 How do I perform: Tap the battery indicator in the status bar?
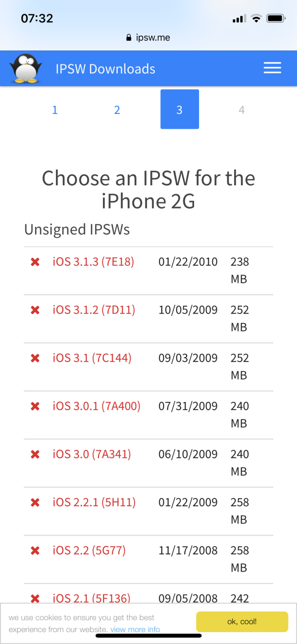pyautogui.click(x=274, y=17)
